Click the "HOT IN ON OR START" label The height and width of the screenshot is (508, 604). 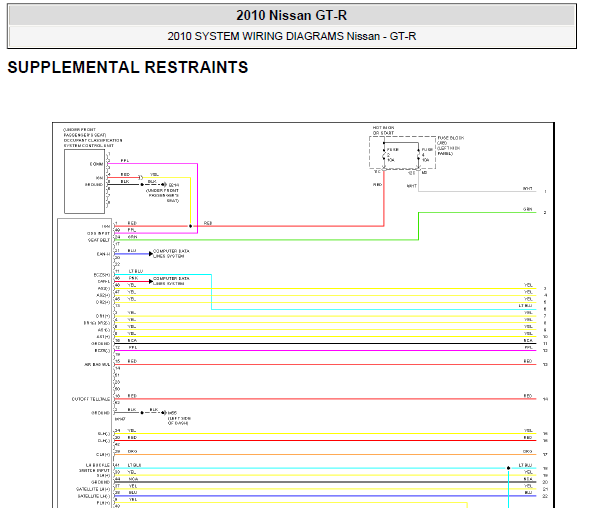[x=383, y=130]
